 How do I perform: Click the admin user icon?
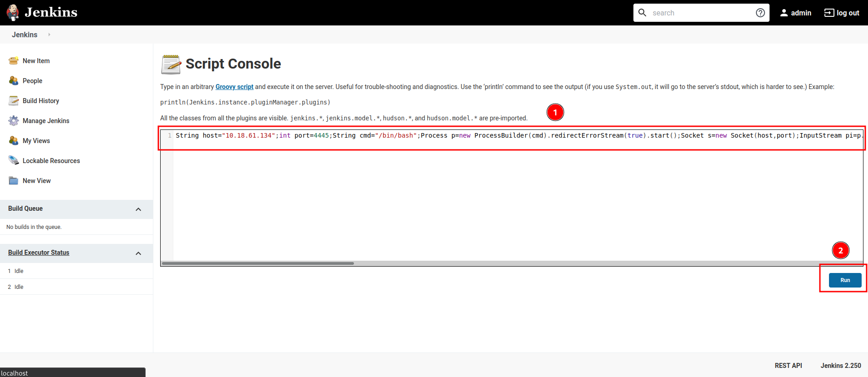point(784,13)
